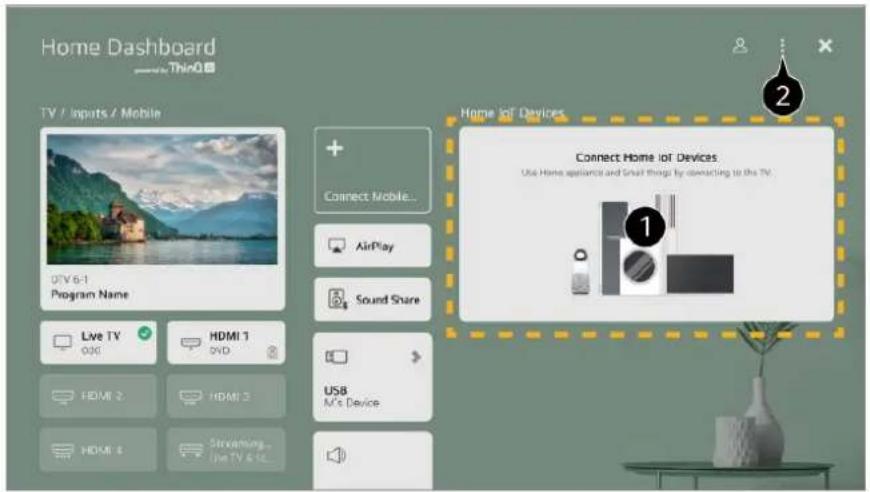The width and height of the screenshot is (870, 492).
Task: Click the Live TV monitor icon
Action: [62, 342]
